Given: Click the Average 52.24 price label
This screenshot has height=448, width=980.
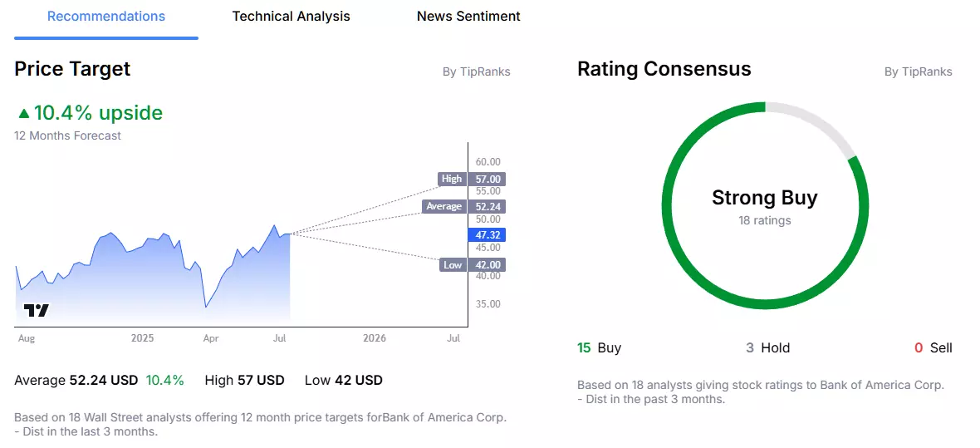Looking at the screenshot, I should pos(463,206).
